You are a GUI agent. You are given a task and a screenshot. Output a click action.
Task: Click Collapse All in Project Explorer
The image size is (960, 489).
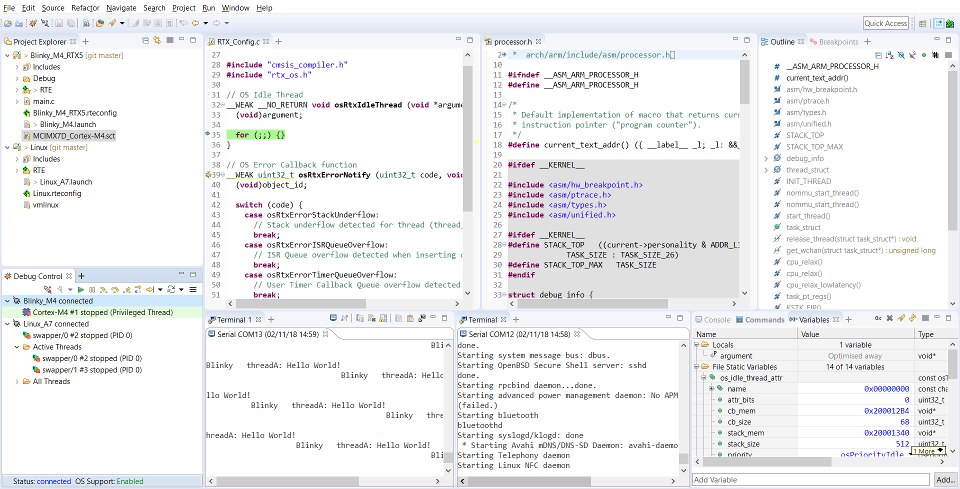click(x=146, y=41)
